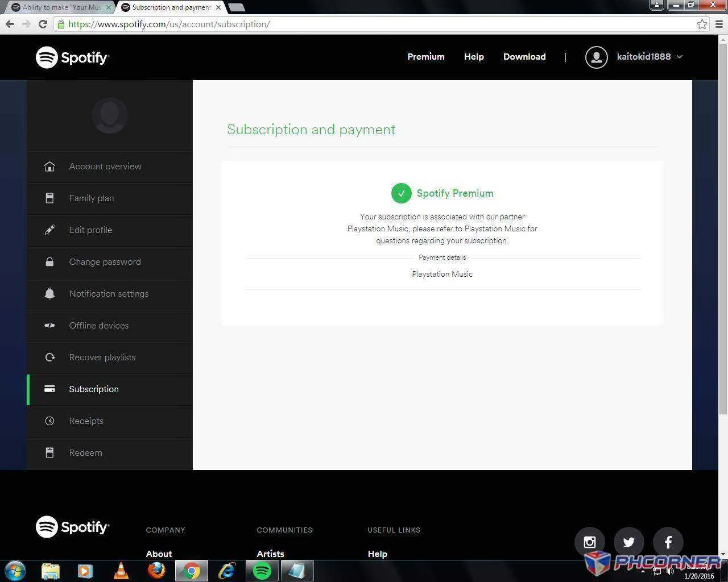Reload the current page
This screenshot has width=728, height=582.
tap(43, 24)
